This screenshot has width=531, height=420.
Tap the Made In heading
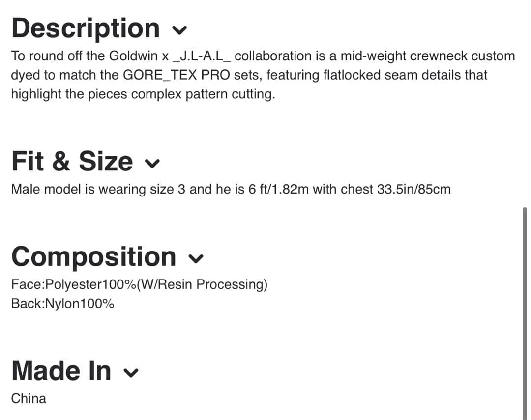(x=61, y=370)
